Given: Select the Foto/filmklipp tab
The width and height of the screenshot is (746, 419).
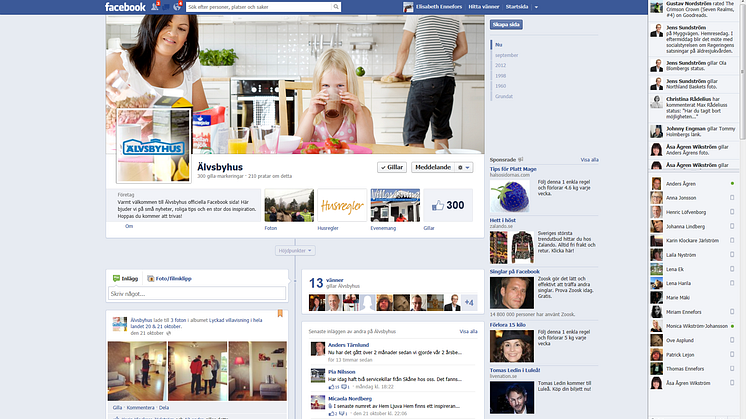Looking at the screenshot, I should pyautogui.click(x=169, y=279).
